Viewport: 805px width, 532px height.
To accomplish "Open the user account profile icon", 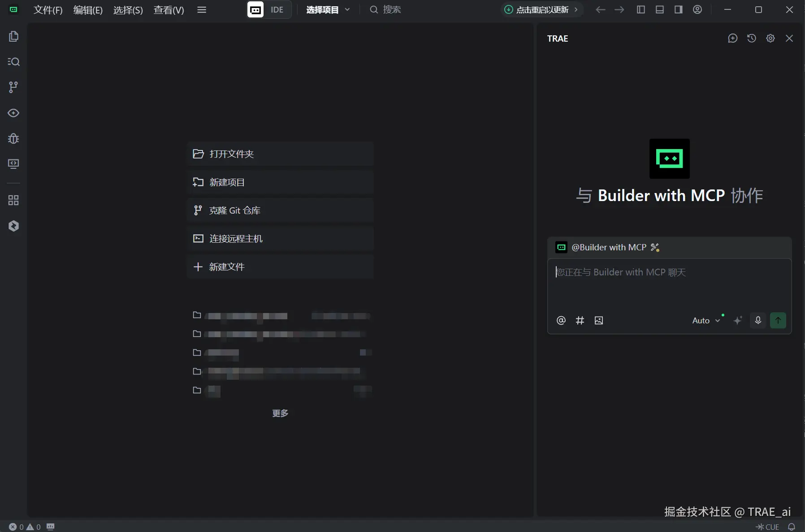I will [697, 9].
